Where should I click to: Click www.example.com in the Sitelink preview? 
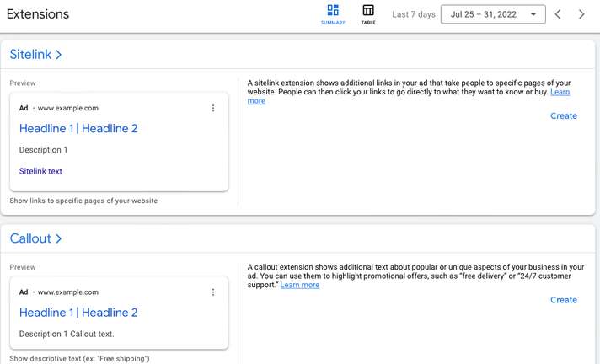coord(68,109)
